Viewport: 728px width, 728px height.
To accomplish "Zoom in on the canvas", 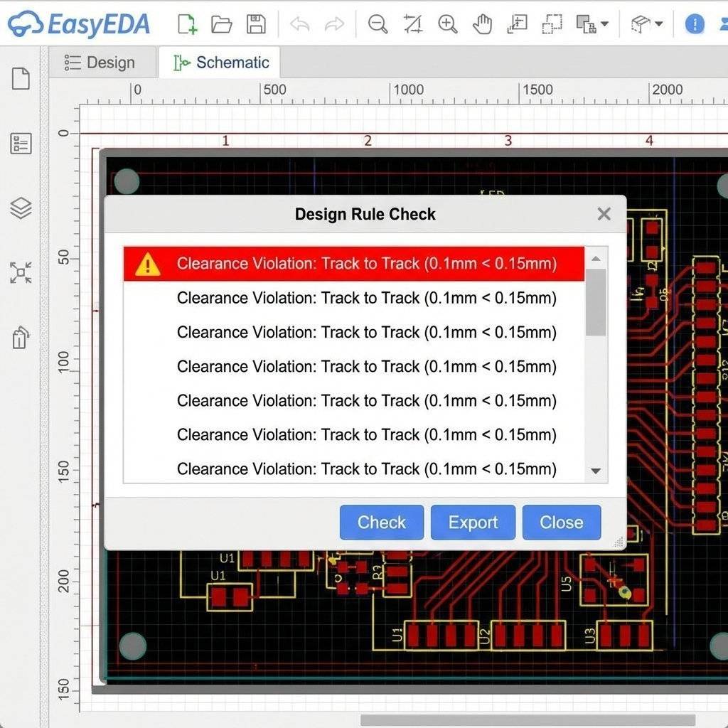I will coord(447,23).
